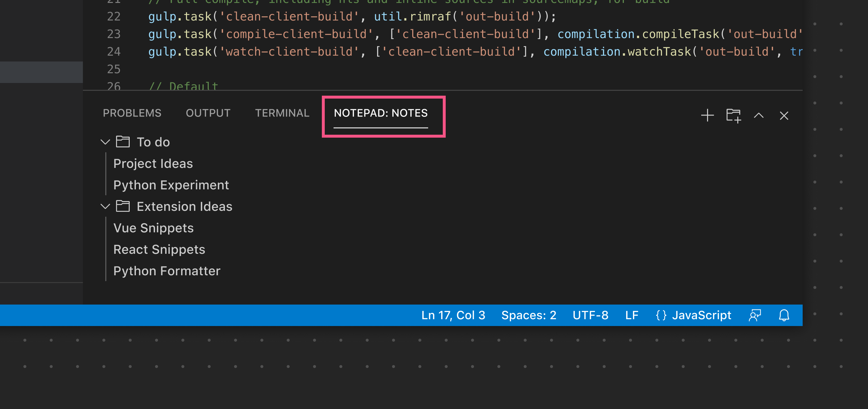Change line endings via LF indicator
The width and height of the screenshot is (868, 409).
point(632,315)
